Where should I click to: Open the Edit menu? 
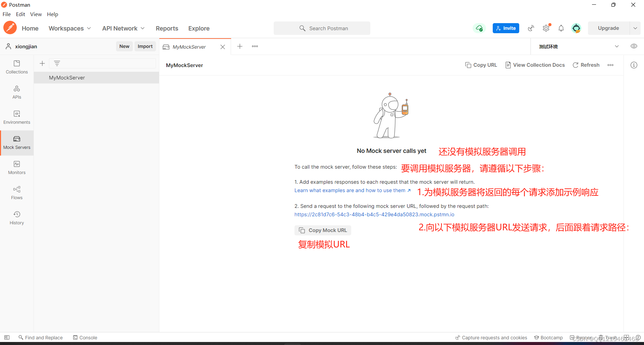point(20,14)
